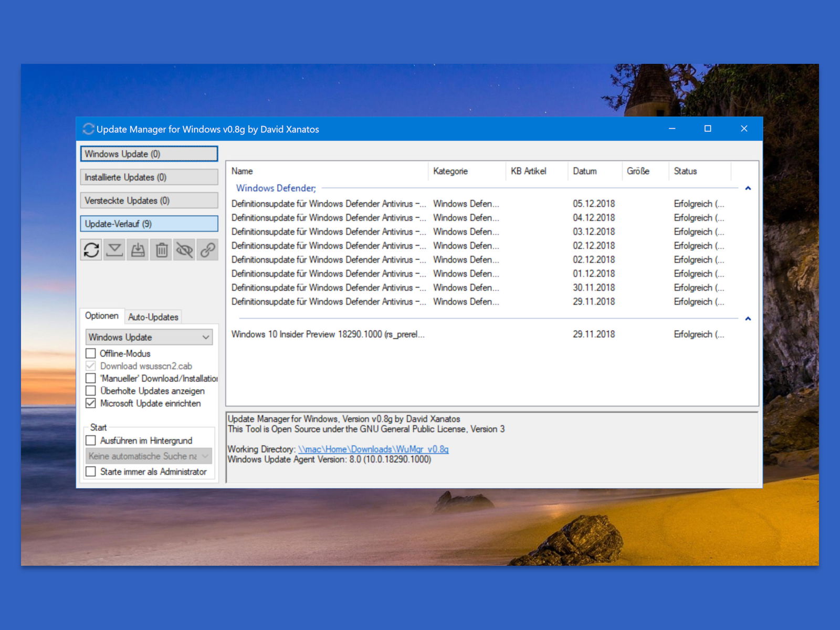Minimize the Update Manager window

pyautogui.click(x=672, y=129)
